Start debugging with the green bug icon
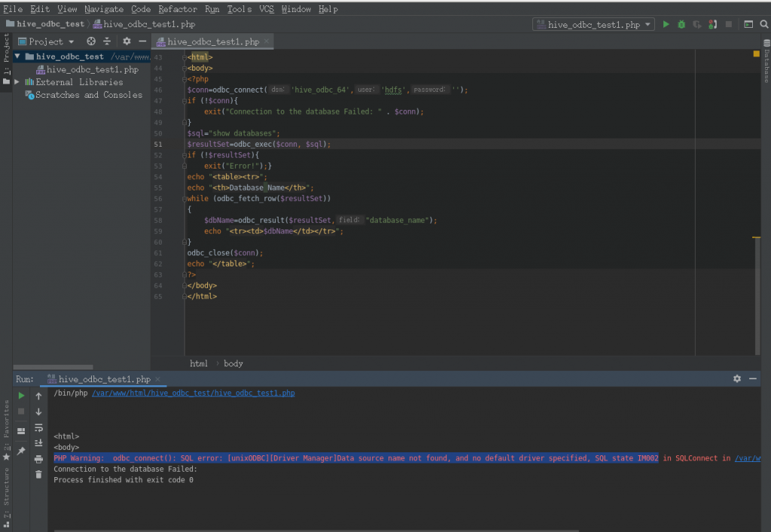 point(681,24)
